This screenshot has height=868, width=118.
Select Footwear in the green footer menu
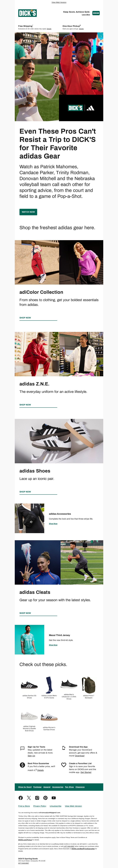[x=37, y=787]
